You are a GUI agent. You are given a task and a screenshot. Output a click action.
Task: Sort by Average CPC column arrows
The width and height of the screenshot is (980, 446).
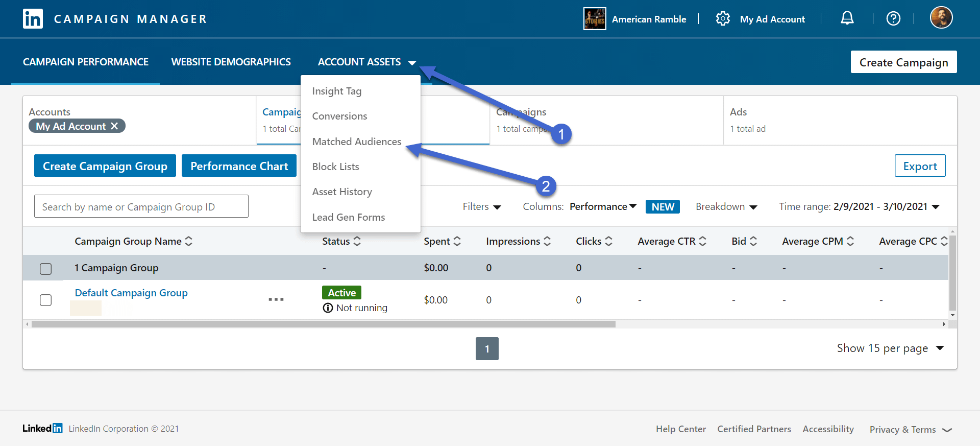[x=944, y=241]
